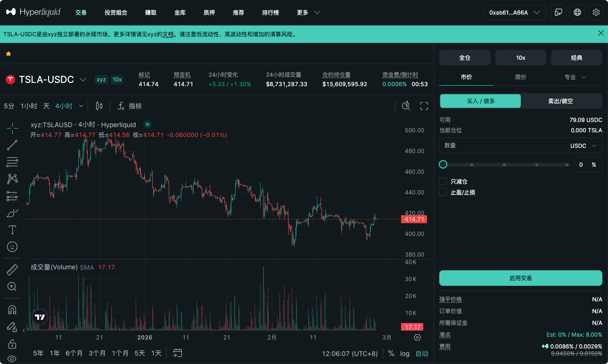The image size is (608, 364).
Task: Toggle drawings visibility eye icon
Action: tap(12, 358)
